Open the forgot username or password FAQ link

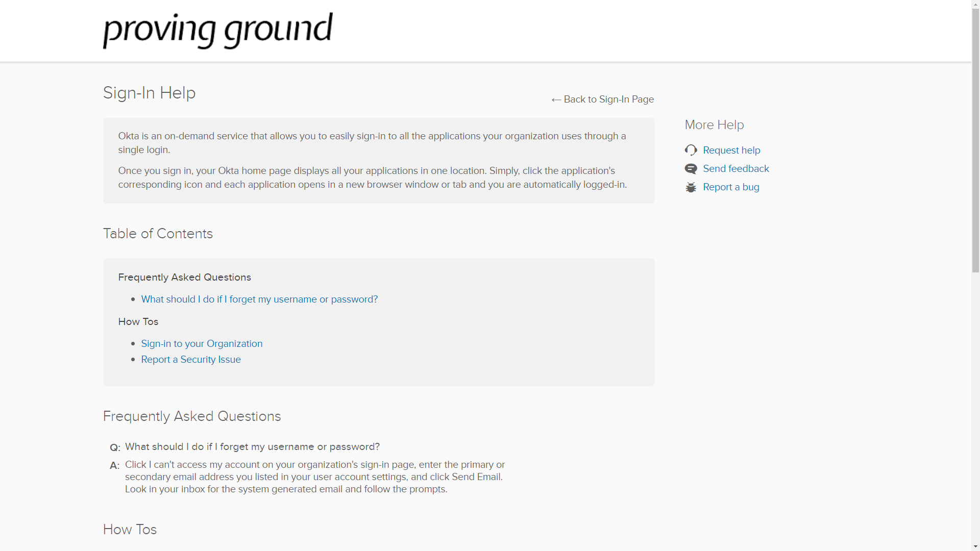coord(259,299)
